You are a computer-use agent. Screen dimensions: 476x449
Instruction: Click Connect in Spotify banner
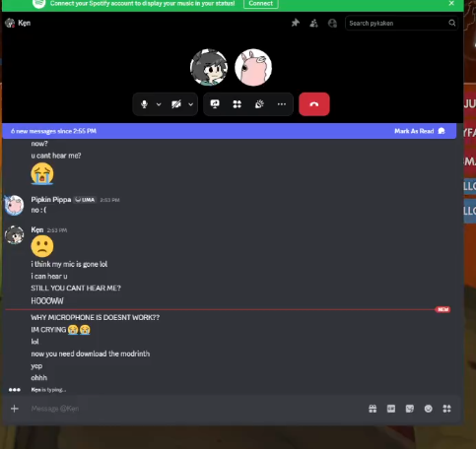(x=261, y=3)
